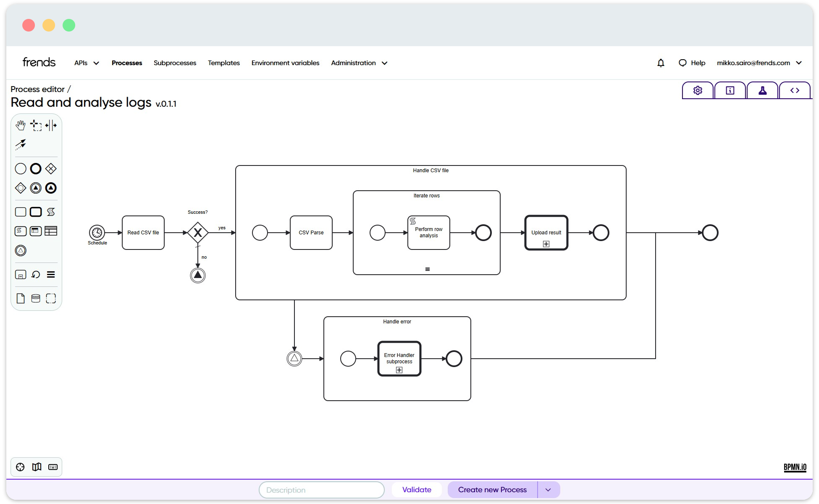Select the data store element from the palette
Viewport: 819px width, 504px height.
[x=36, y=299]
